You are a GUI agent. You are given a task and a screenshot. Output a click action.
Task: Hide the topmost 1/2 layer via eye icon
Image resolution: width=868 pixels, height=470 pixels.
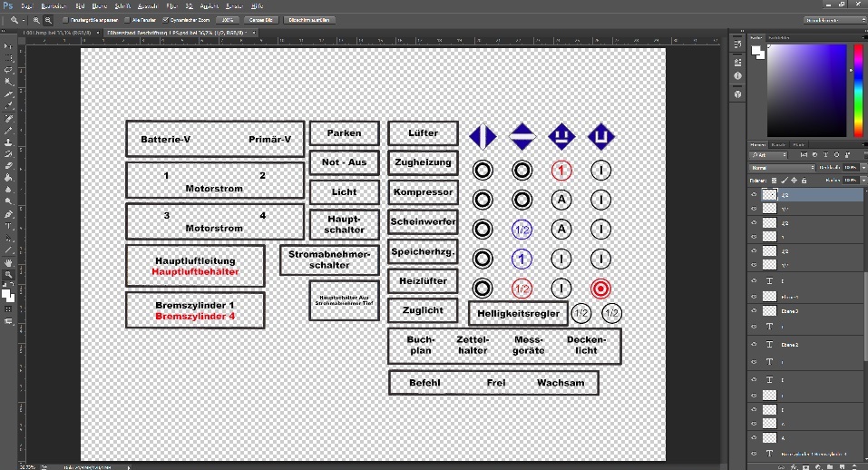tap(754, 194)
